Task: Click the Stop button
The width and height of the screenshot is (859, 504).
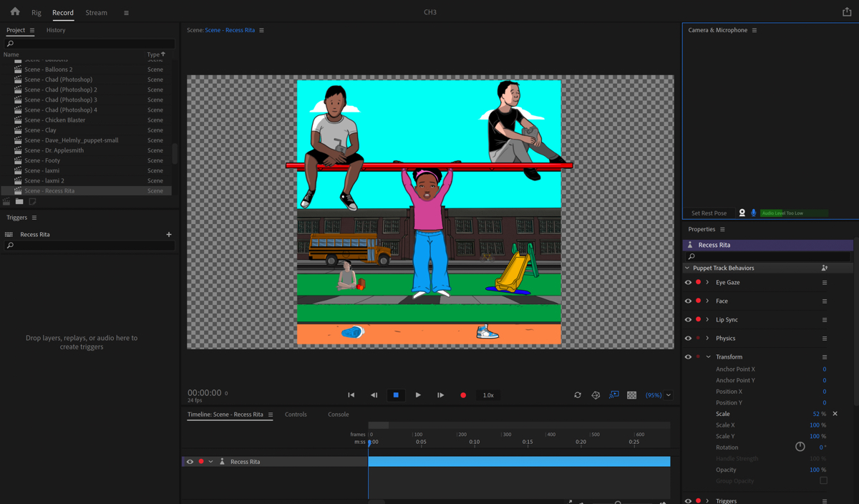Action: 396,395
